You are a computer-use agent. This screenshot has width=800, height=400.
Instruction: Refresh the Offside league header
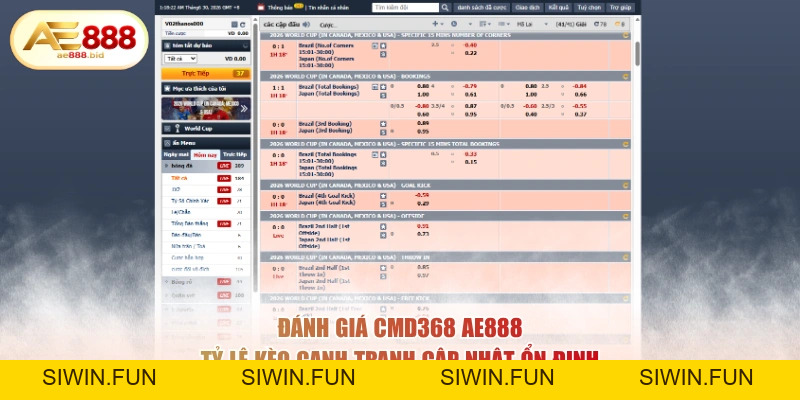point(625,216)
